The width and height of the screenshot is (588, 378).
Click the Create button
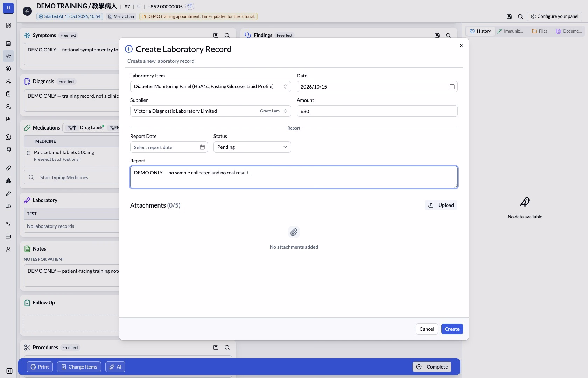[452, 329]
